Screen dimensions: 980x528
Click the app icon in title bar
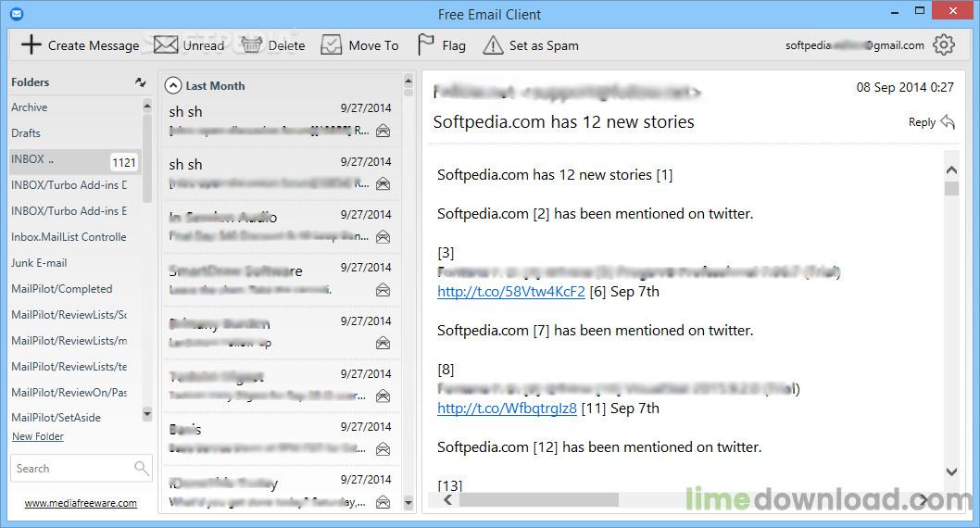click(x=17, y=14)
